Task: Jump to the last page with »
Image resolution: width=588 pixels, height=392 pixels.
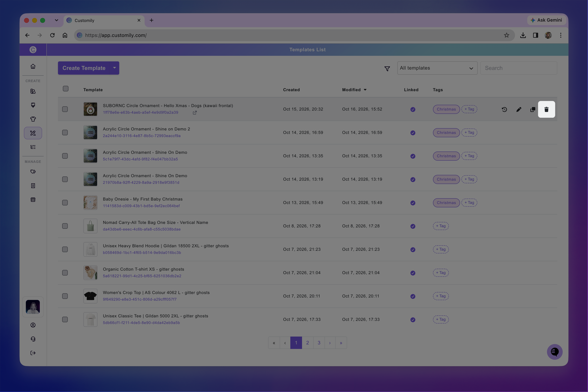Action: (341, 343)
